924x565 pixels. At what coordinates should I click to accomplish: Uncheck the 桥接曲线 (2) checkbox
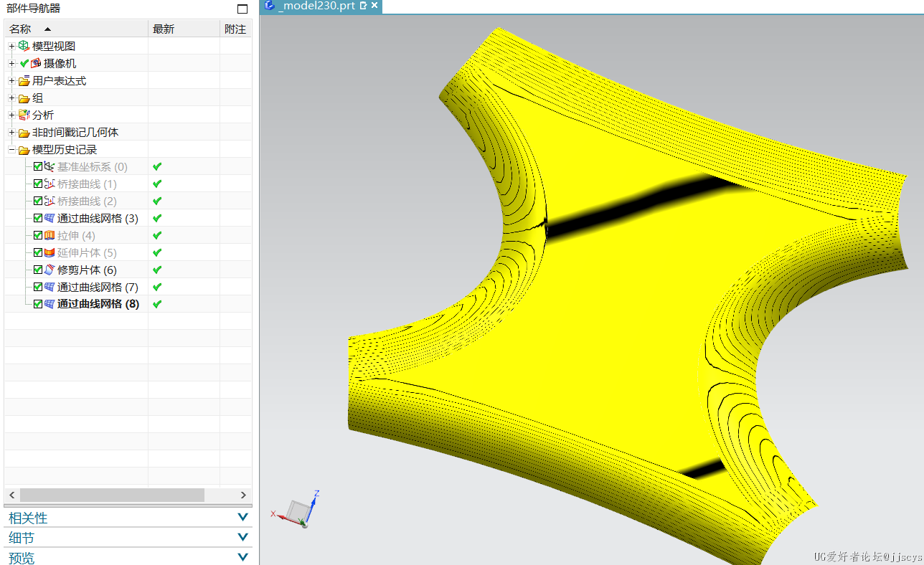coord(38,201)
